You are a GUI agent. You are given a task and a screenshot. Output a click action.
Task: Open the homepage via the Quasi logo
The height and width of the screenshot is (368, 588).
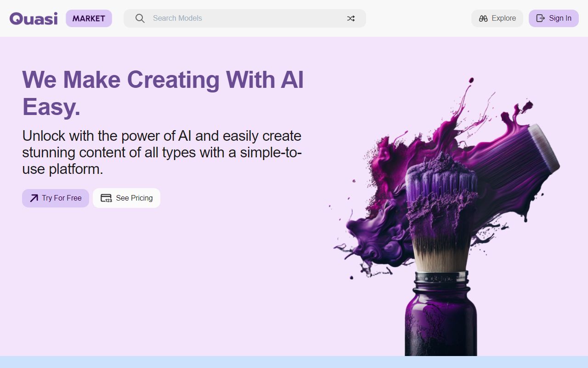click(33, 18)
